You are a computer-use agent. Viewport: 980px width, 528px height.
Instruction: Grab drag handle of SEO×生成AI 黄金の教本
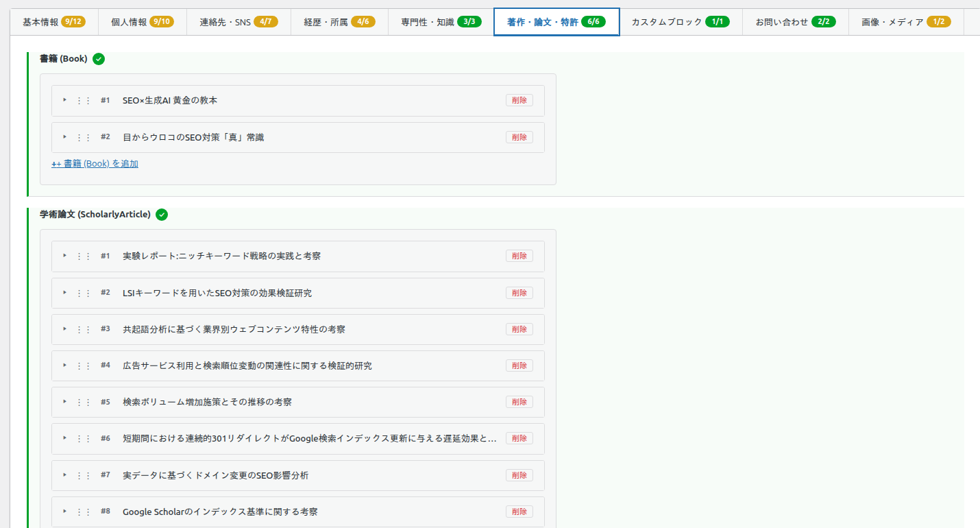click(83, 100)
